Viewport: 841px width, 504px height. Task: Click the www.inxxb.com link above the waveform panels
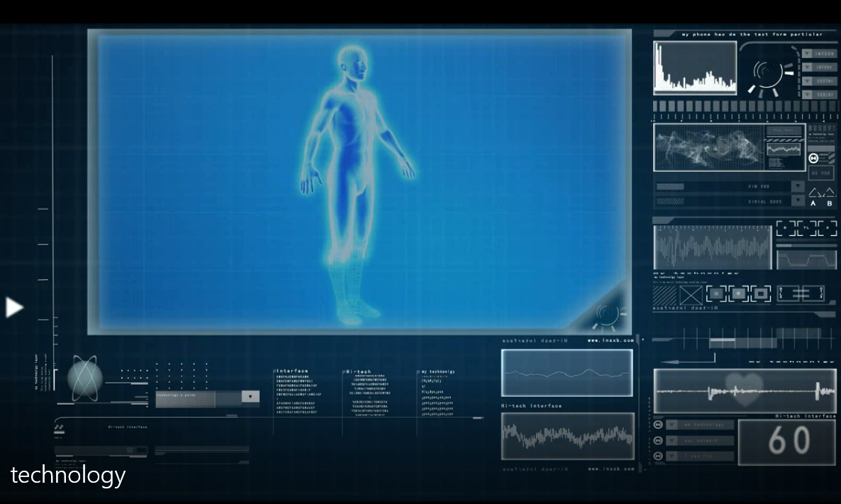[611, 340]
